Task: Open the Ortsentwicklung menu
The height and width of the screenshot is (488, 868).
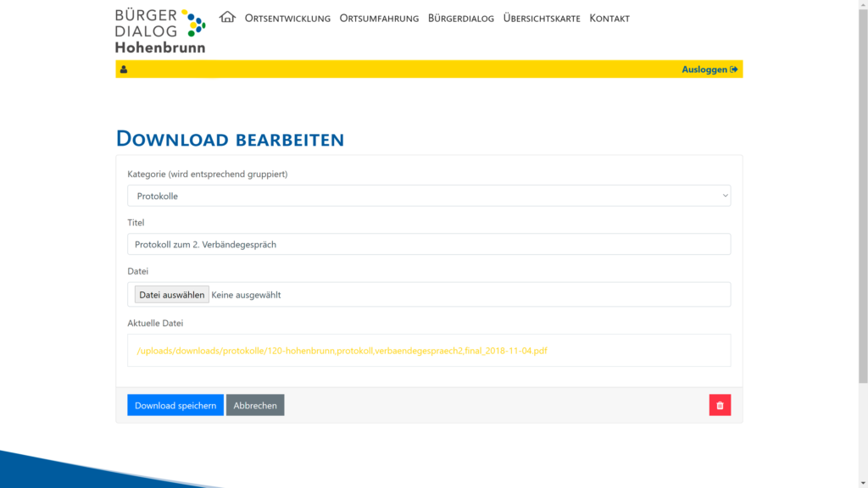Action: tap(287, 19)
